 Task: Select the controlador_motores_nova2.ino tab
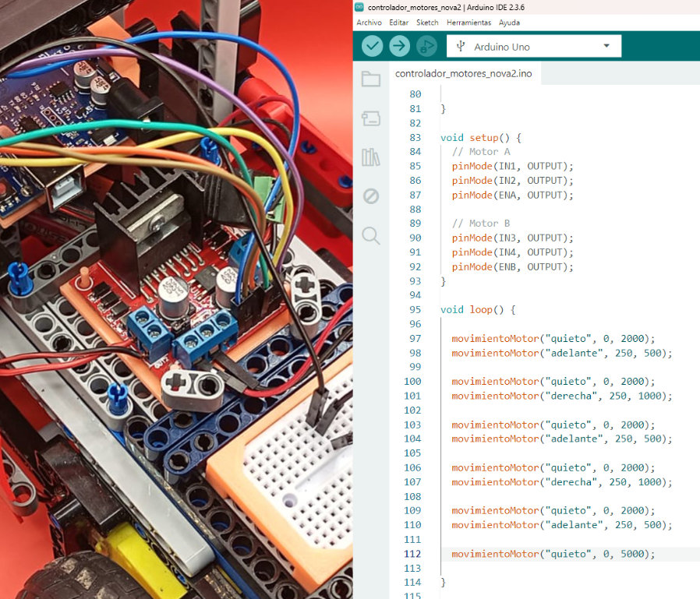tap(463, 74)
